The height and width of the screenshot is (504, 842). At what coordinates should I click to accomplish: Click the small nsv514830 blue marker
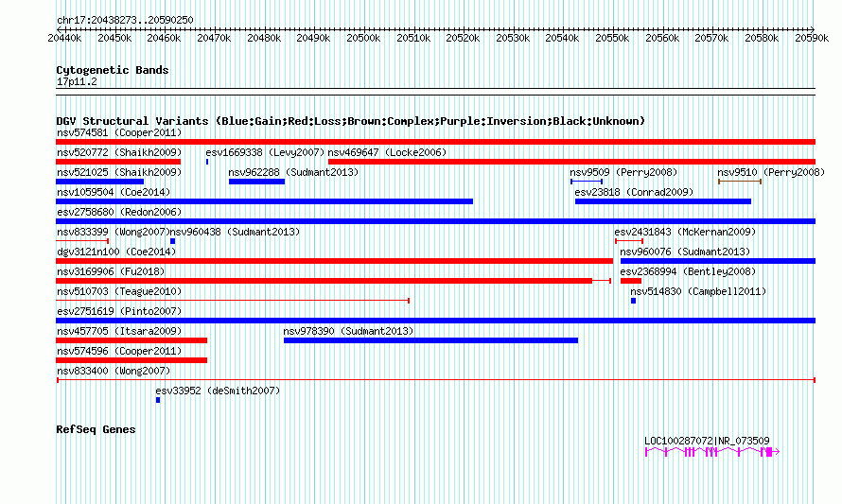coord(633,301)
